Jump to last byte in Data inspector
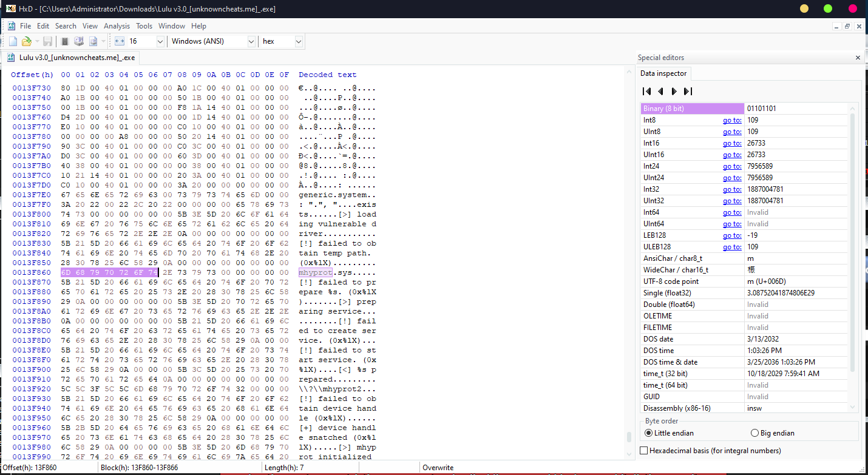 tap(688, 91)
